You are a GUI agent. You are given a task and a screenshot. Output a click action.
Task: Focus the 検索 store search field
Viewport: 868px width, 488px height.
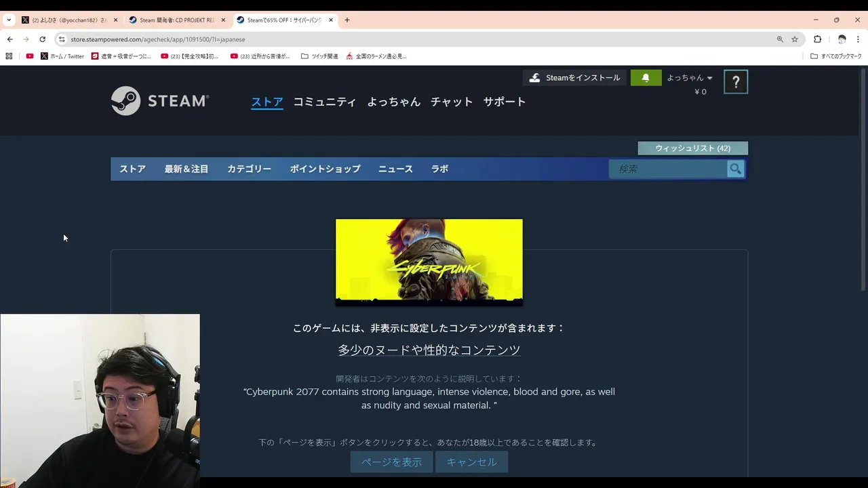pos(669,169)
